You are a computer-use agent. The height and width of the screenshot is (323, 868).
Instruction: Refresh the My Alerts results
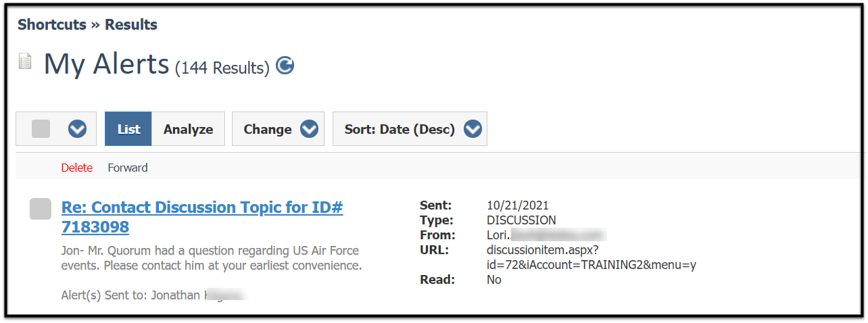pos(285,66)
